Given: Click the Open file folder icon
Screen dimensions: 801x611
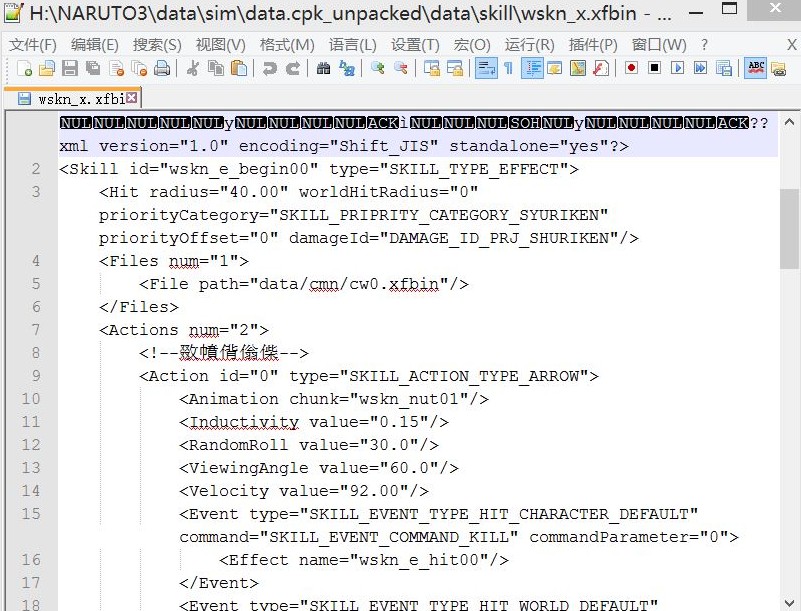Looking at the screenshot, I should [x=47, y=68].
